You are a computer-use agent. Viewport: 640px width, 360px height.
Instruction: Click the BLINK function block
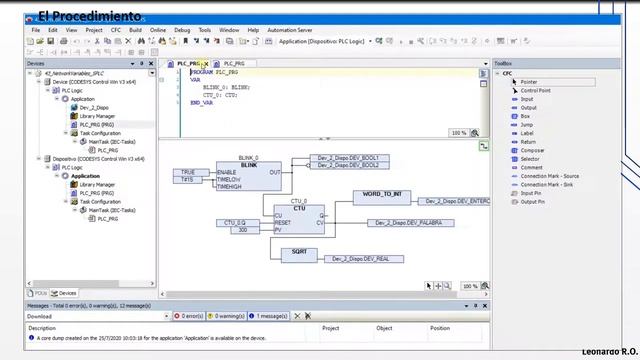(x=249, y=176)
